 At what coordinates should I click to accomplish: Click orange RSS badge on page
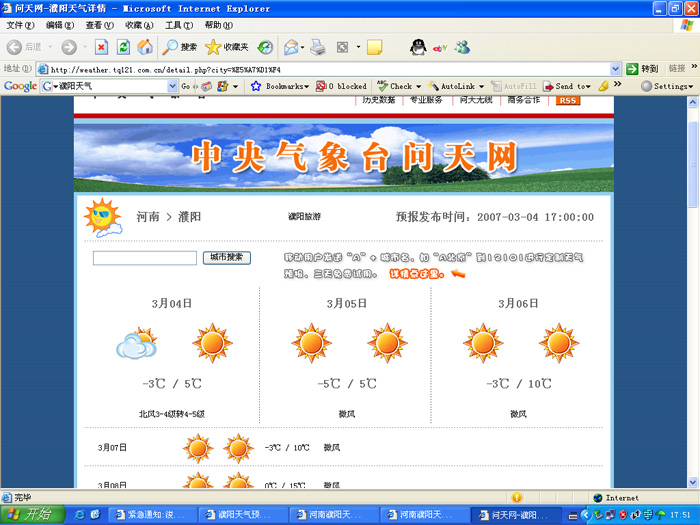tap(567, 100)
